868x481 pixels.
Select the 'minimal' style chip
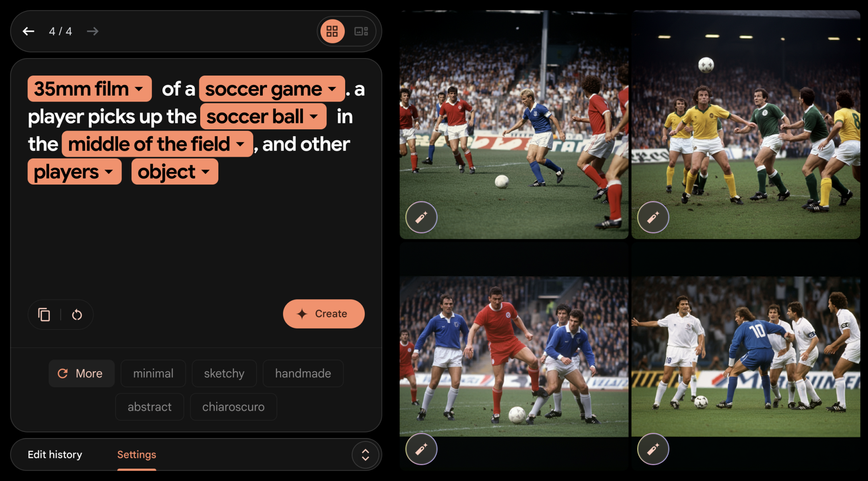[152, 374]
